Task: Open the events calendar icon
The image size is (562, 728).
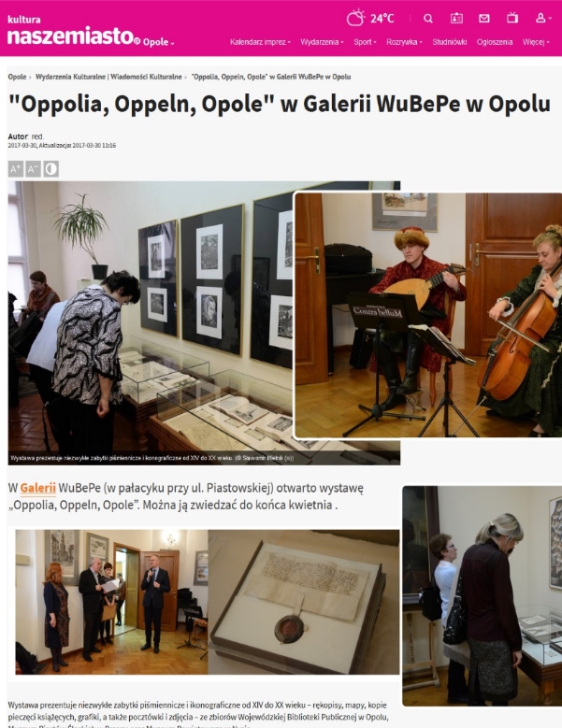Action: (456, 18)
